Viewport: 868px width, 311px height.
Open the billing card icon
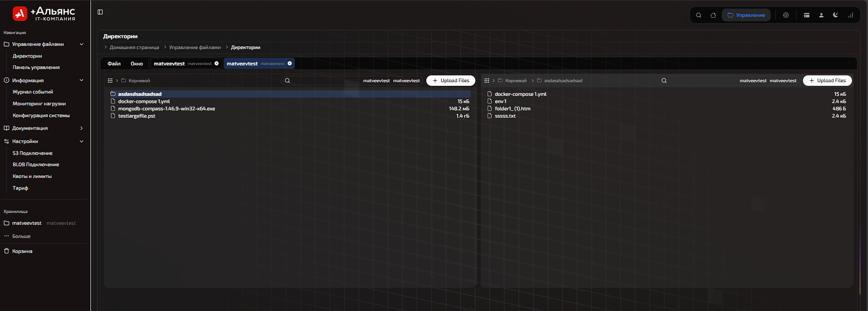[806, 15]
